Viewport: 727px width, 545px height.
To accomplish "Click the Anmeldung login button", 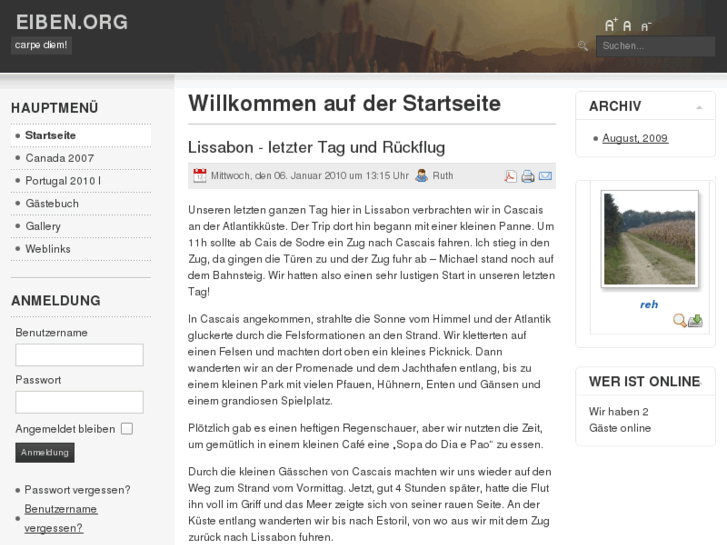I will coord(45,453).
